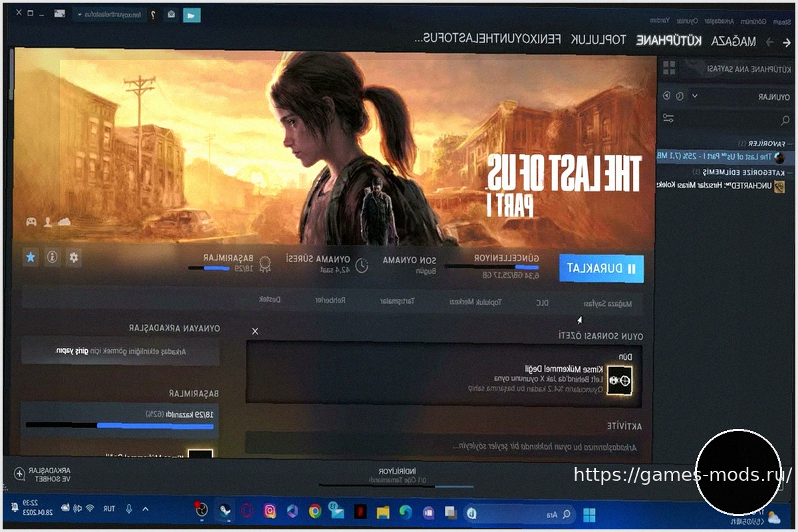
Task: Click the Steam icon in the taskbar
Action: [x=225, y=511]
